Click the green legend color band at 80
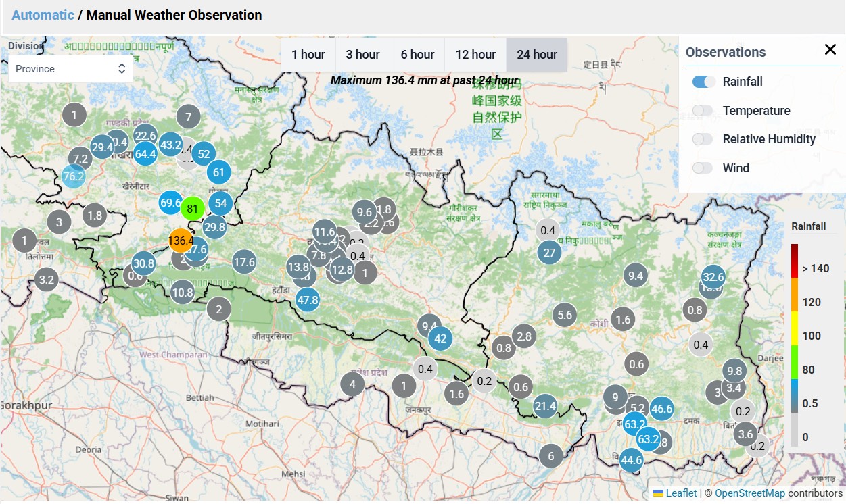Viewport: 846px width, 504px height. [x=795, y=361]
